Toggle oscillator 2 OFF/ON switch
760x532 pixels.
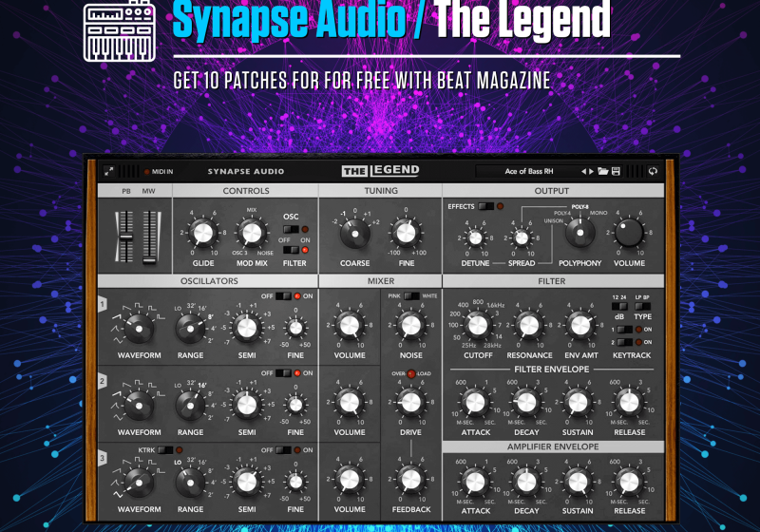click(283, 373)
